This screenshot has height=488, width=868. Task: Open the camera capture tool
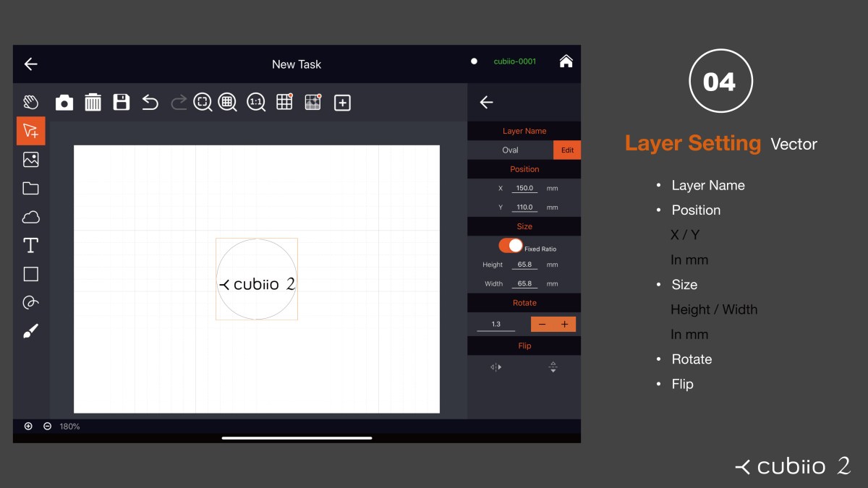pyautogui.click(x=64, y=102)
